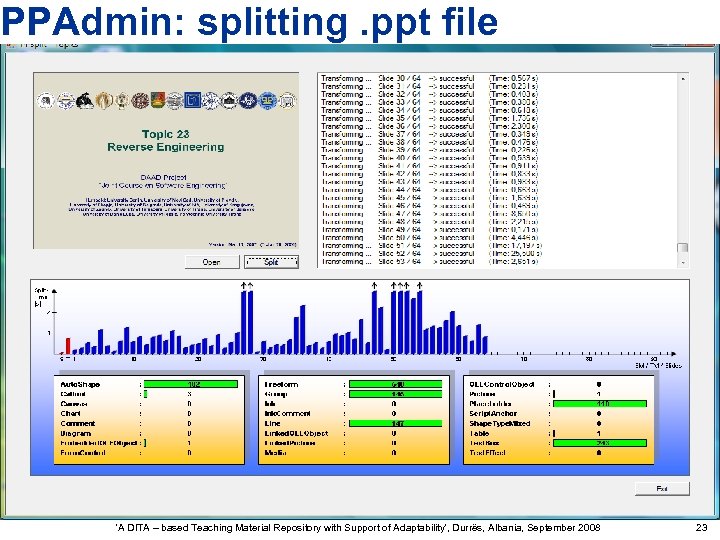Click the Exit button at bottom right
Viewport: 720px width, 540px height.
[x=662, y=489]
